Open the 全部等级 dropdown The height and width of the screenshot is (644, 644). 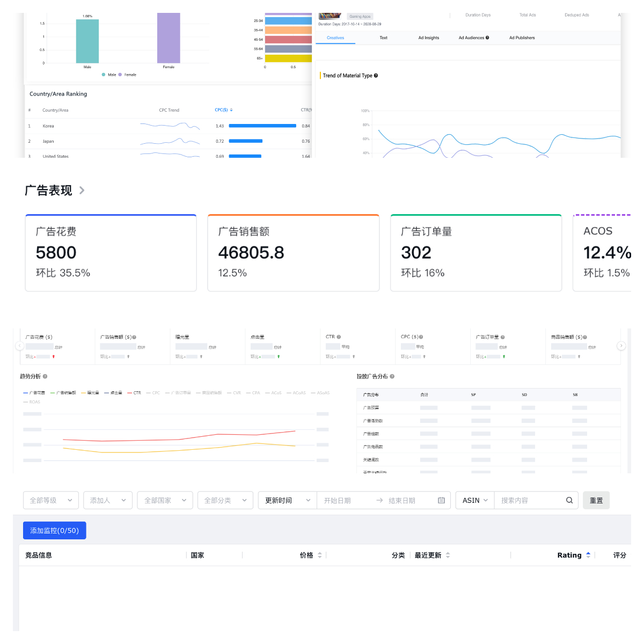(51, 500)
